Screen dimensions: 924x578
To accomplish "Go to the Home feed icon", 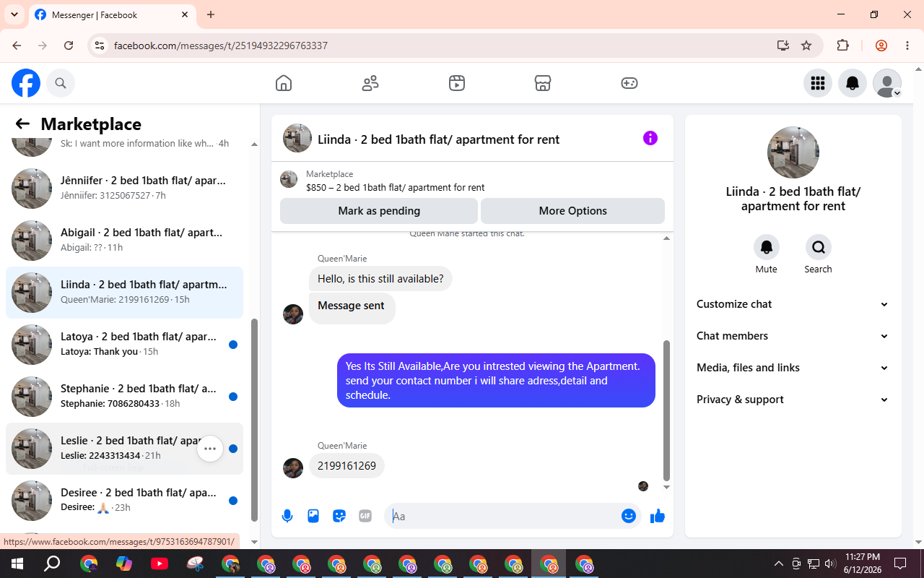I will [x=284, y=83].
